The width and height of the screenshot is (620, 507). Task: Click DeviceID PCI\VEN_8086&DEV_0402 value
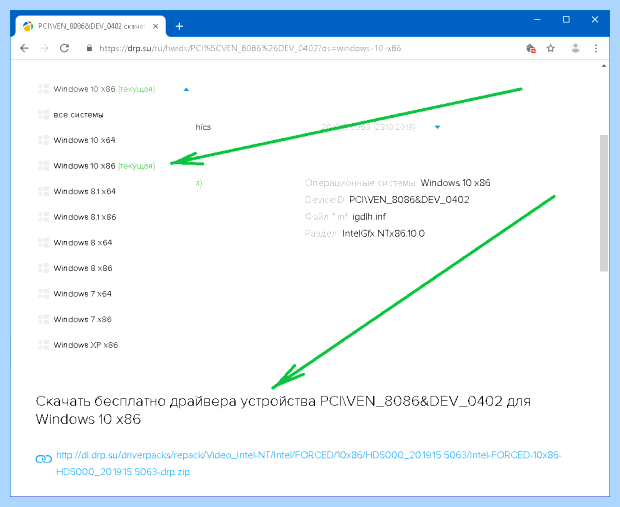409,200
